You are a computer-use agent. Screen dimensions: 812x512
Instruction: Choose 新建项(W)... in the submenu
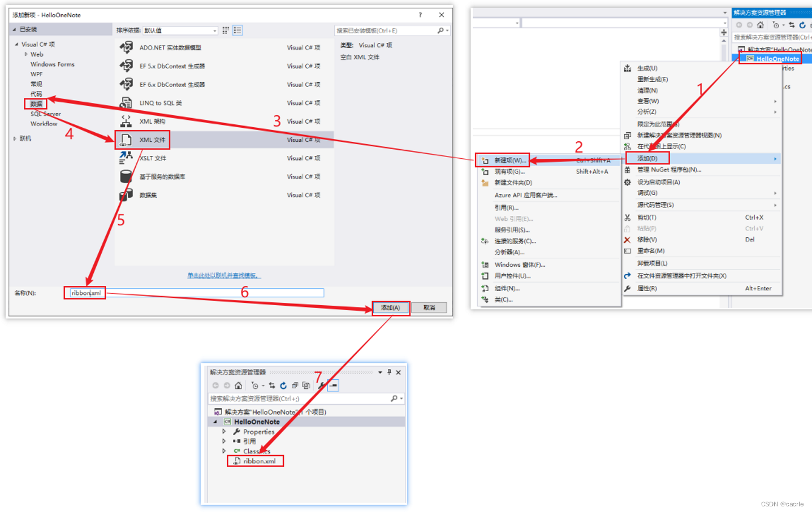pos(548,160)
